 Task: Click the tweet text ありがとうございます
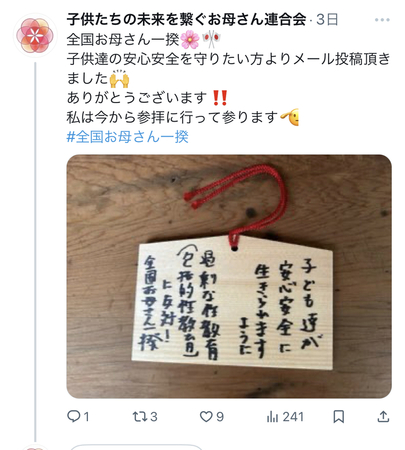click(137, 98)
